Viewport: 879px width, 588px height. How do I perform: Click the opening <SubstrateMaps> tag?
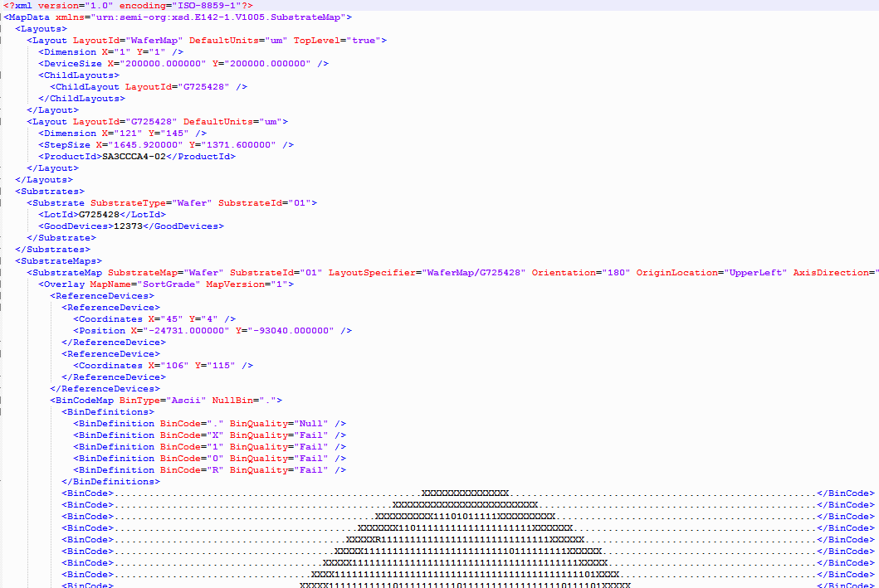58,261
